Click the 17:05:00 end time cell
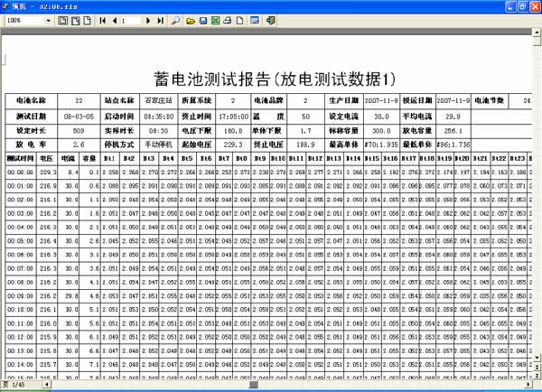This screenshot has width=542, height=392. [234, 117]
